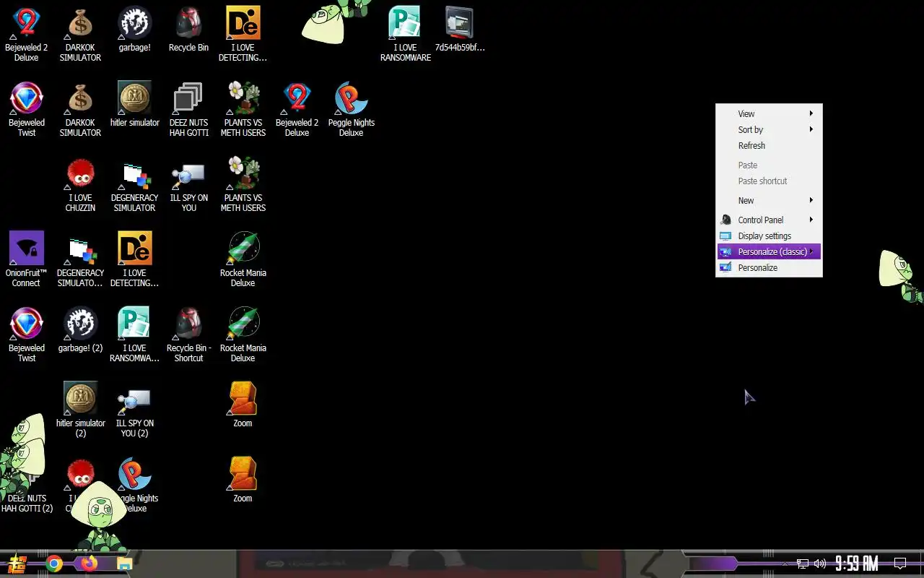
Task: Expand the View submenu arrow
Action: [x=811, y=113]
